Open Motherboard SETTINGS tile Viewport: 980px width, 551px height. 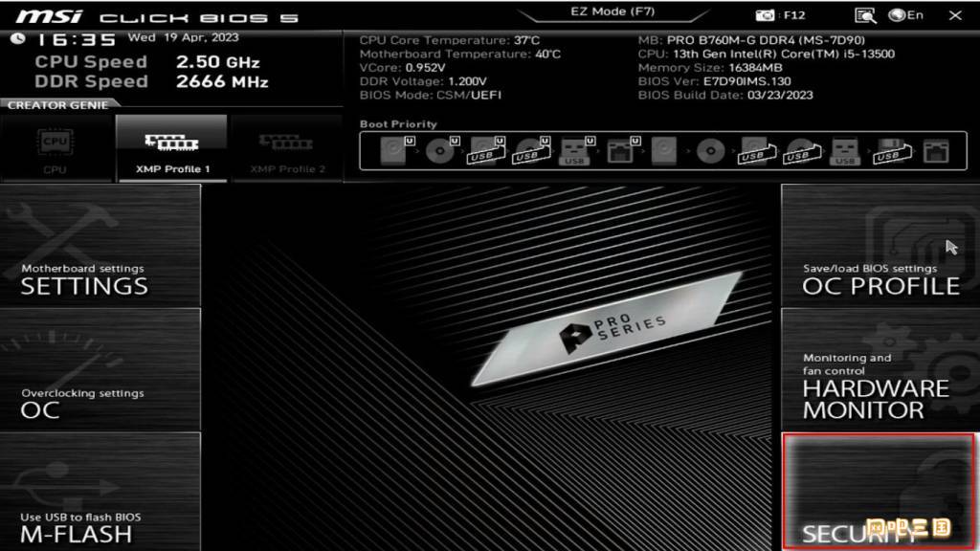tap(100, 245)
